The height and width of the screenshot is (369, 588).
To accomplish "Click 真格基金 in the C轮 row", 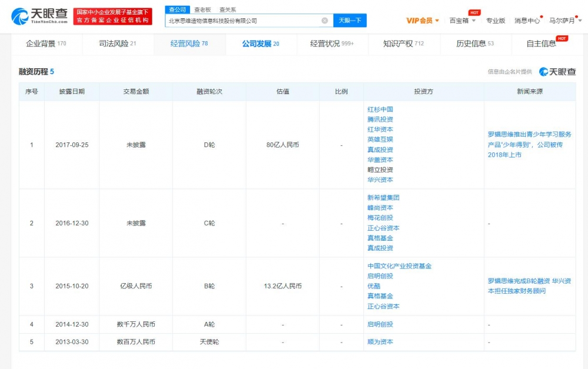I will [380, 238].
